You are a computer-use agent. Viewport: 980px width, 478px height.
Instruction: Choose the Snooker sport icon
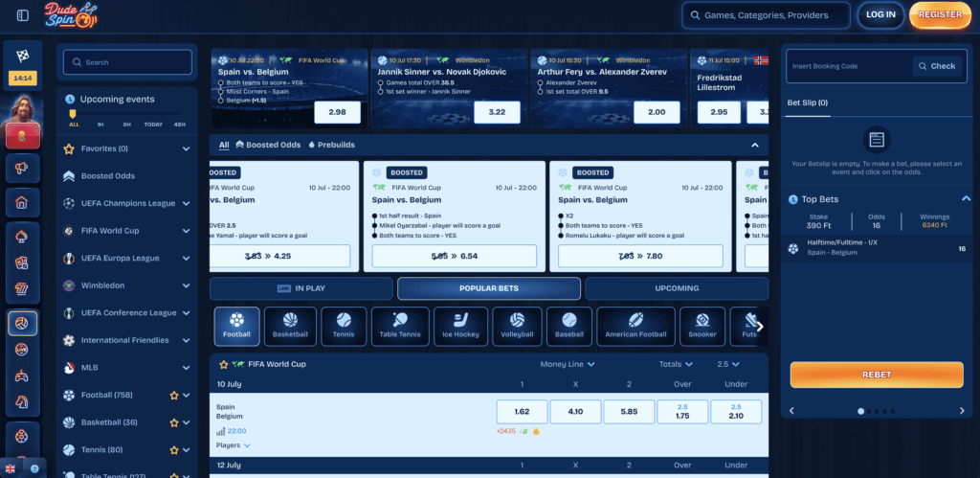702,326
